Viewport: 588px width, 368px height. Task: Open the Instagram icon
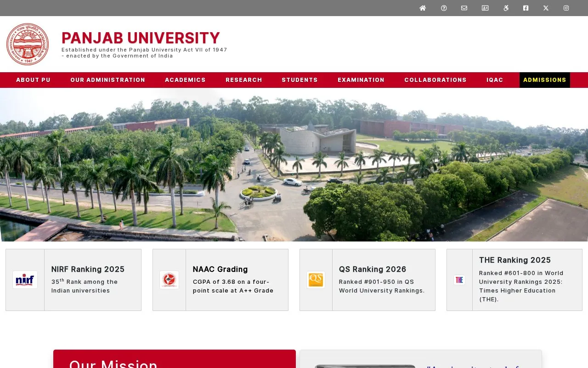click(566, 8)
